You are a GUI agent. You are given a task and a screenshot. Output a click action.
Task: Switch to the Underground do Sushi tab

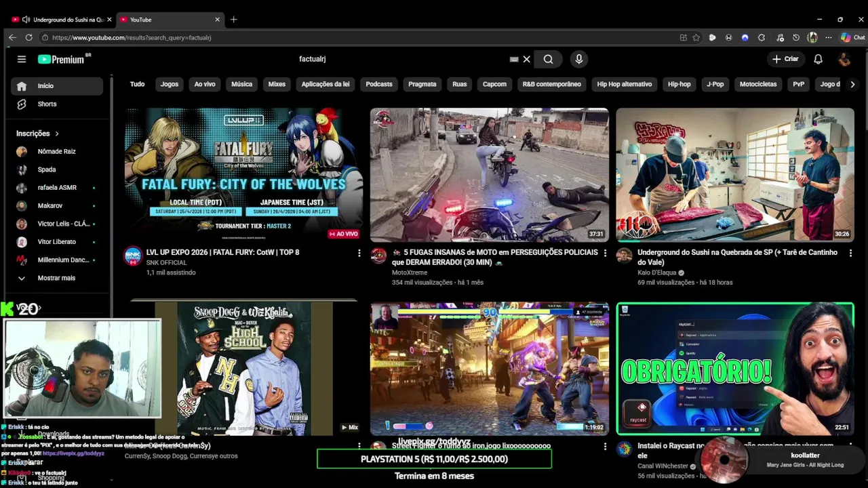(61, 20)
